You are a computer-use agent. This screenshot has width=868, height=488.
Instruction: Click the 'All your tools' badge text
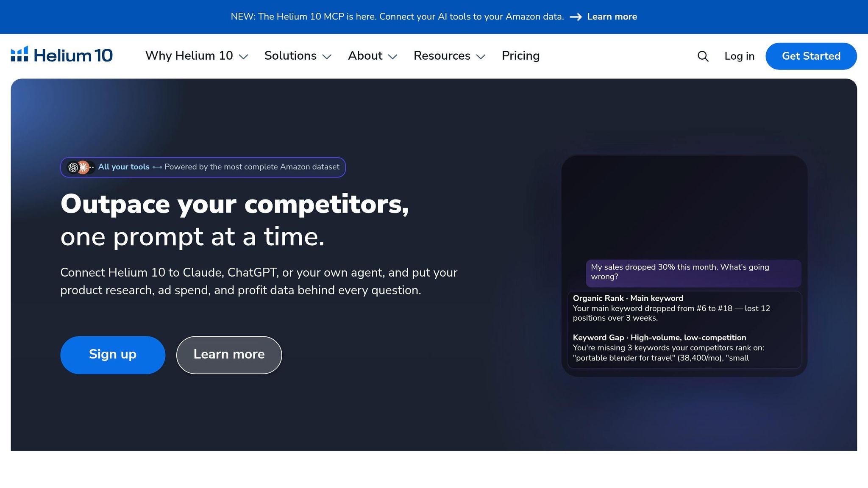[124, 167]
